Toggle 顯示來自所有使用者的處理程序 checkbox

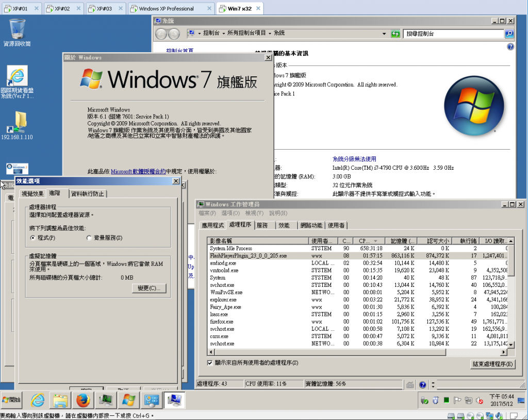point(210,363)
